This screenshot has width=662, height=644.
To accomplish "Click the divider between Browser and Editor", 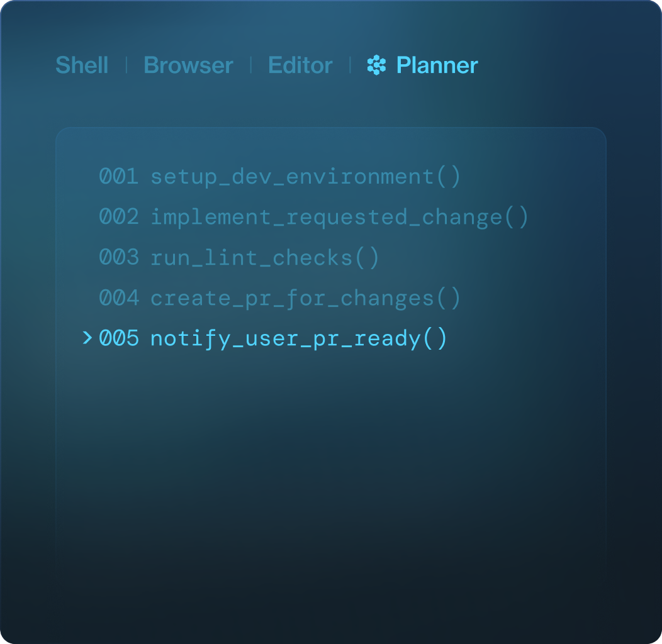I will 251,65.
